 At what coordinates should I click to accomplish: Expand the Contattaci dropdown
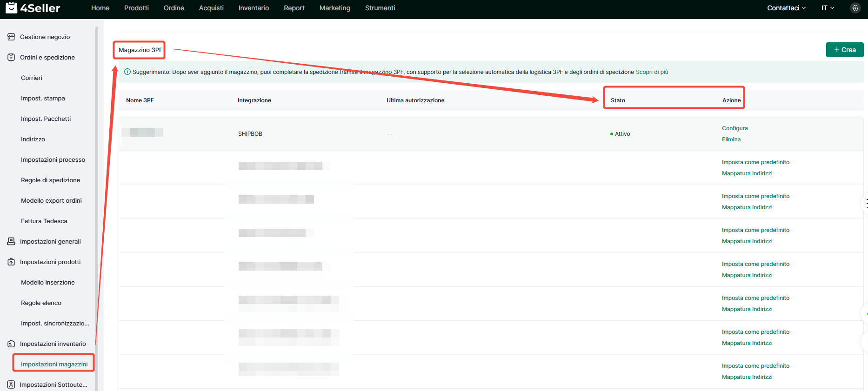click(x=786, y=8)
